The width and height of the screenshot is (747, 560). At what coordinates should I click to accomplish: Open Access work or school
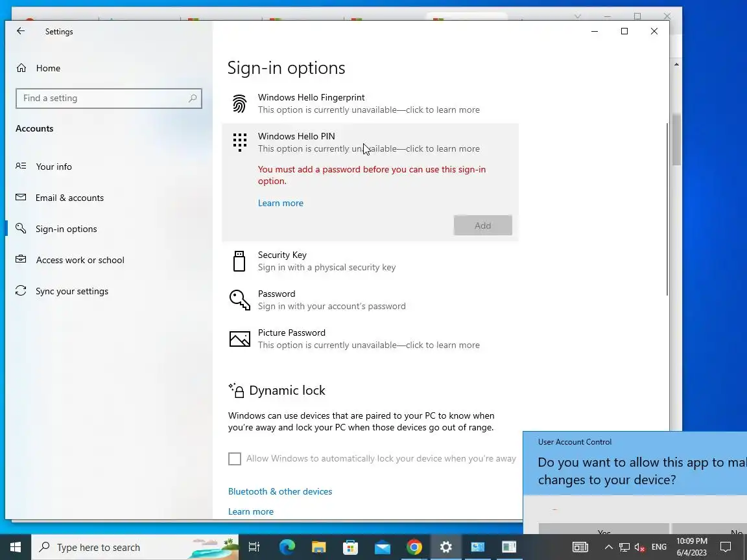(80, 260)
